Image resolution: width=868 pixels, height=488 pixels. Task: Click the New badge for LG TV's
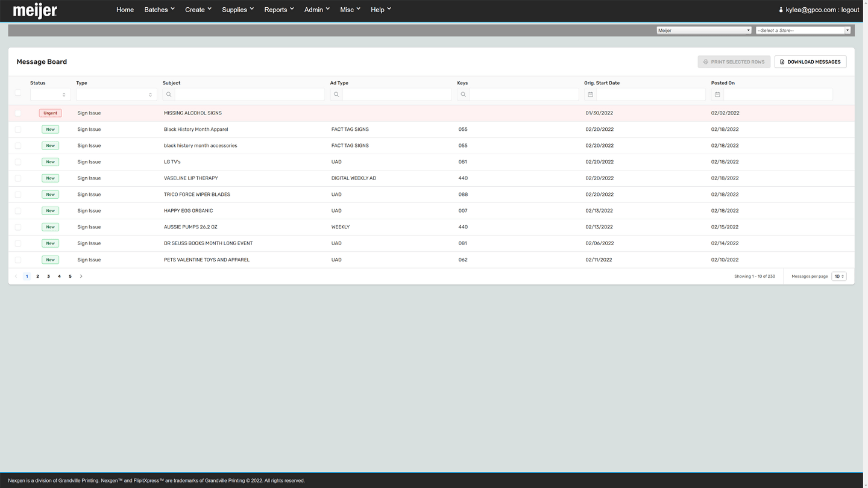(51, 162)
